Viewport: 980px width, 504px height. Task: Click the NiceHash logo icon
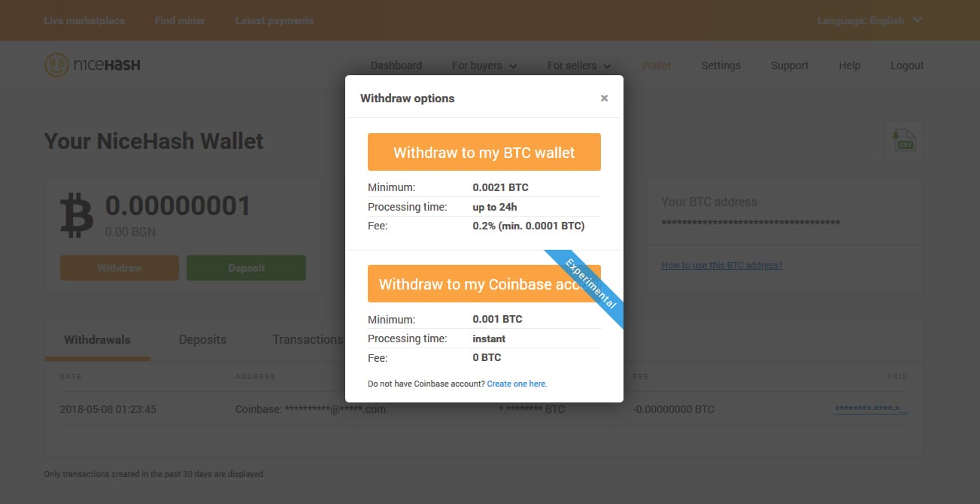tap(56, 65)
